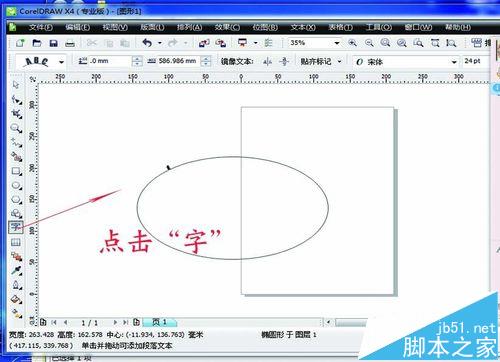This screenshot has width=500, height=362.
Task: Print the current document
Action: 70,43
